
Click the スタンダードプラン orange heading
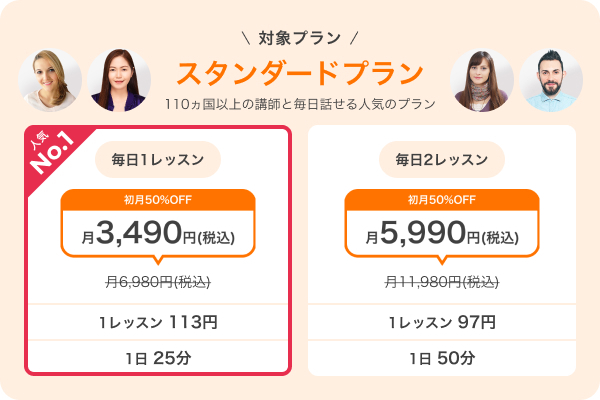tap(300, 73)
